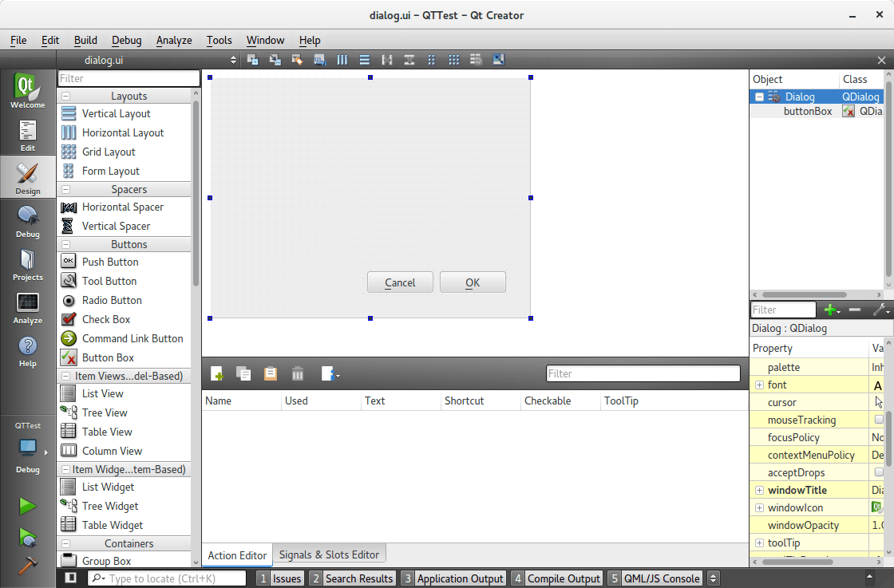Select Edit Signals/Slots toolbar icon
The image size is (894, 588).
pos(275,60)
